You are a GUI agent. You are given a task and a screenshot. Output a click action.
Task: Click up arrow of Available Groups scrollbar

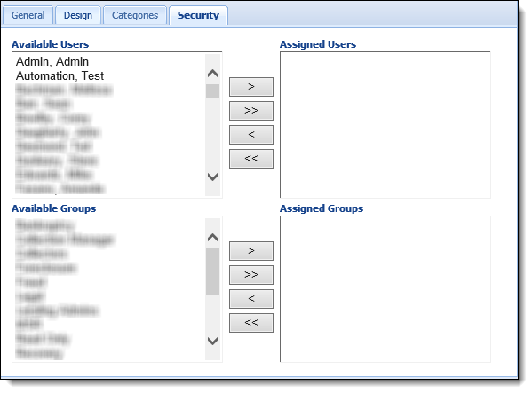click(213, 238)
